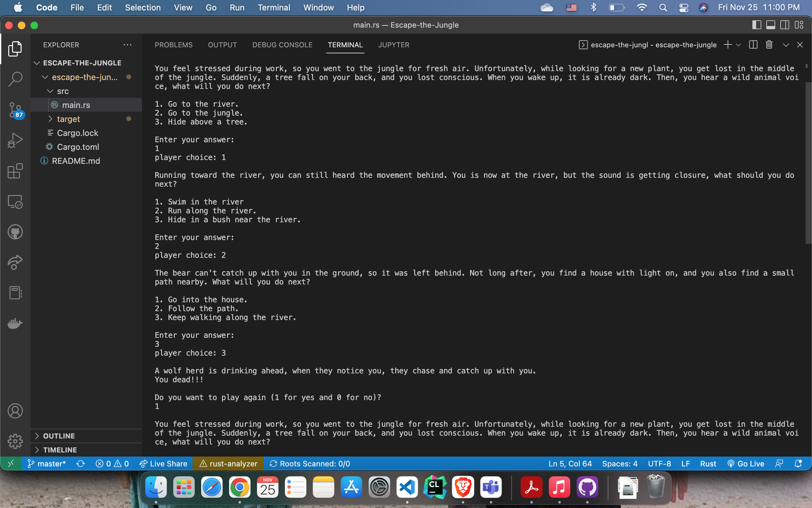This screenshot has width=812, height=508.
Task: Split the terminal pane
Action: 753,45
